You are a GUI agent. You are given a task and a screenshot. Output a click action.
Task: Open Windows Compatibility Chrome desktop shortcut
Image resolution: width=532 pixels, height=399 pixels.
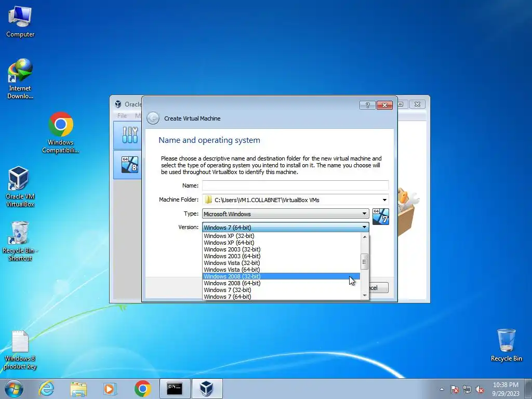pyautogui.click(x=60, y=132)
